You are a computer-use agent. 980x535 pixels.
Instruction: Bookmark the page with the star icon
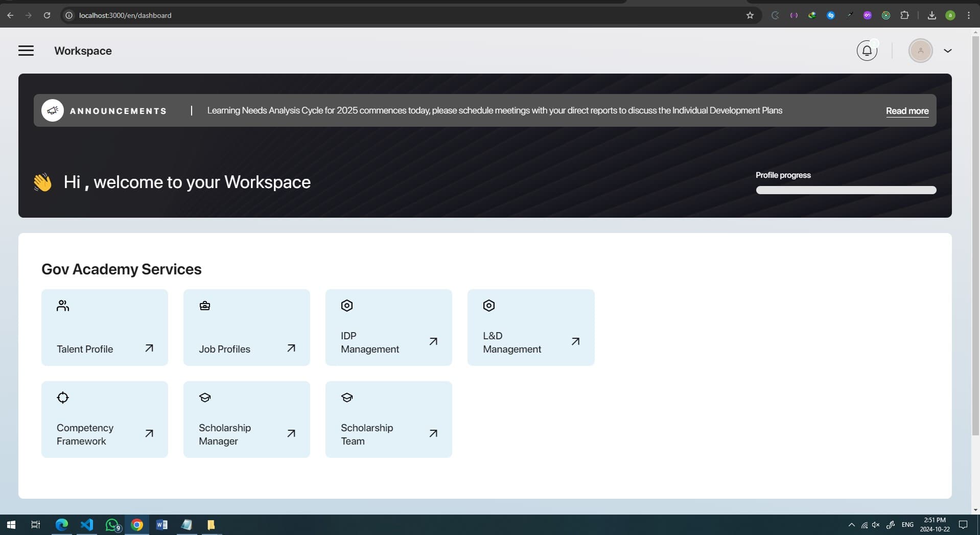coord(749,15)
